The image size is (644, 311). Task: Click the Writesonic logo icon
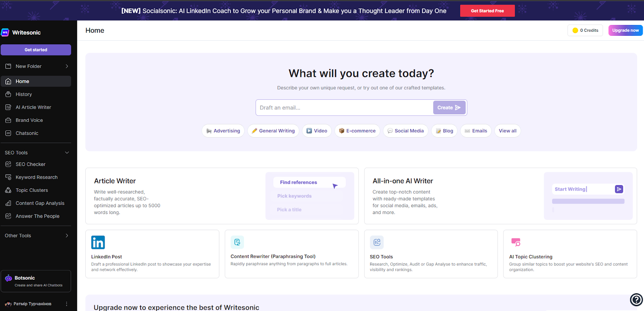5,33
